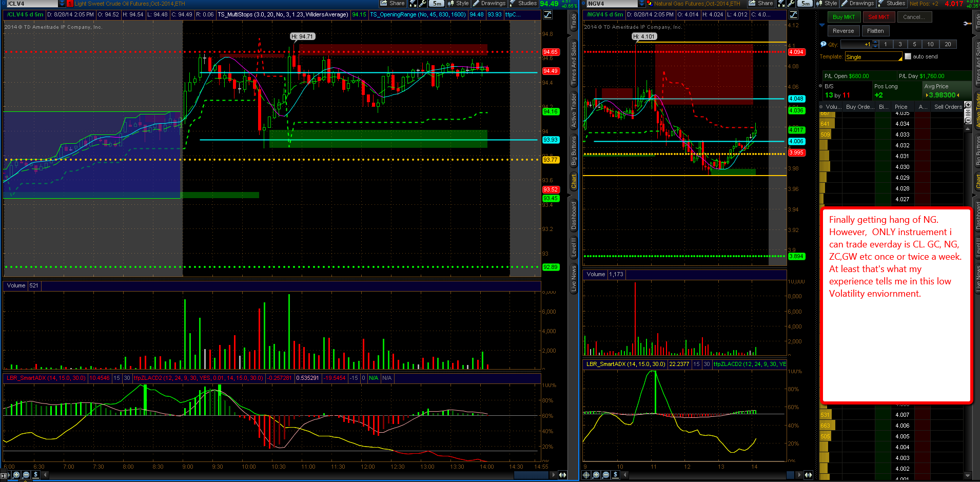Click the Sell Orders column header
The height and width of the screenshot is (482, 980).
[x=948, y=107]
